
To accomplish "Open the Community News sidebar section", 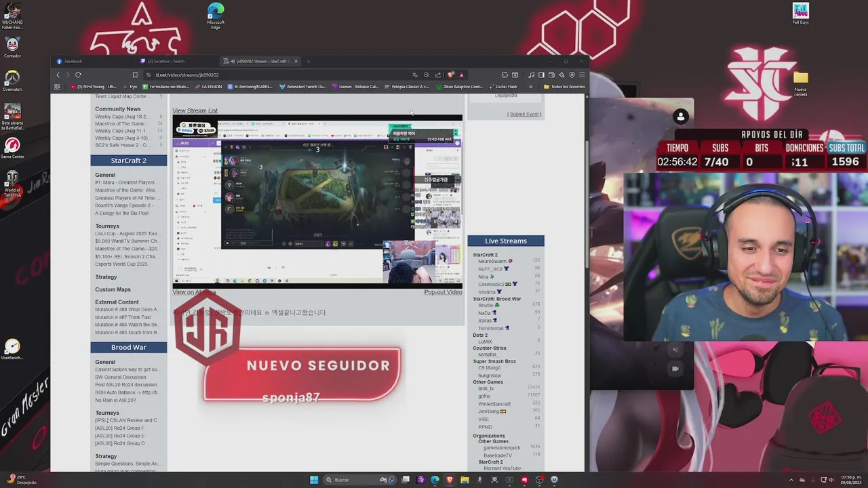I will click(118, 108).
